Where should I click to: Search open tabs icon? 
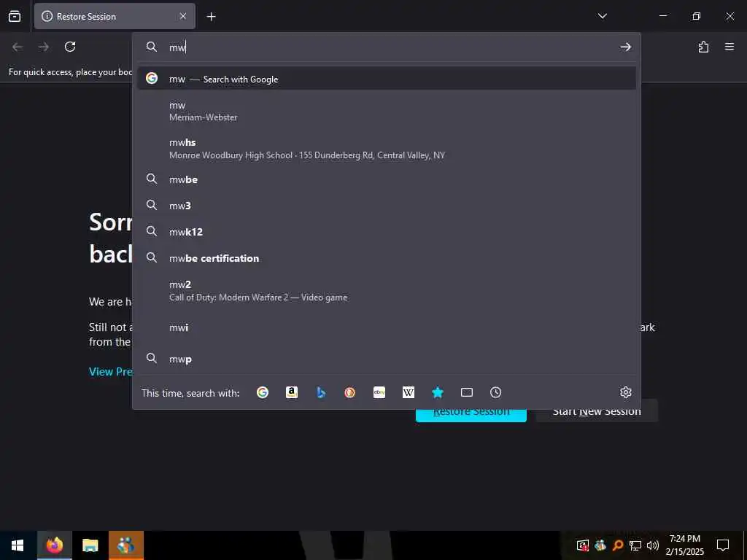coord(467,392)
